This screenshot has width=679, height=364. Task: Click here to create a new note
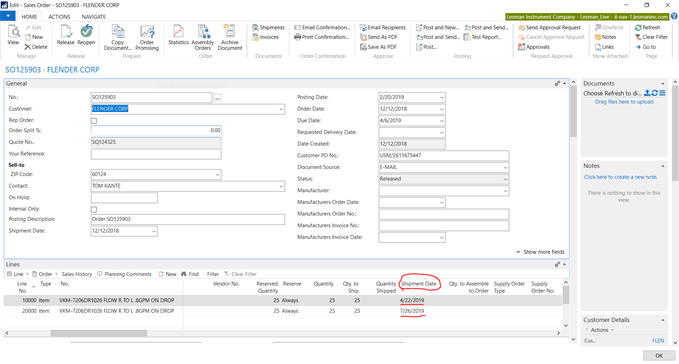(621, 177)
